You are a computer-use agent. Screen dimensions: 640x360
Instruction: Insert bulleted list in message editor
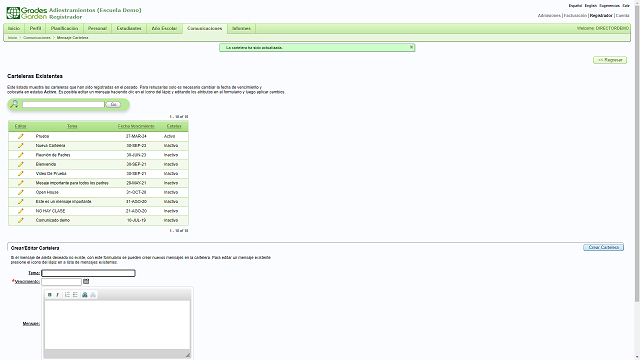75,295
